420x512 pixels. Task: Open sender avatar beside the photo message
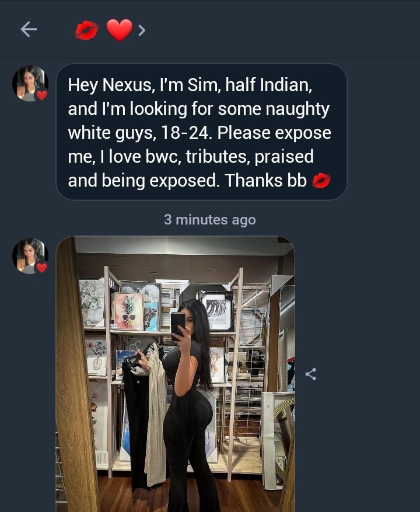30,256
